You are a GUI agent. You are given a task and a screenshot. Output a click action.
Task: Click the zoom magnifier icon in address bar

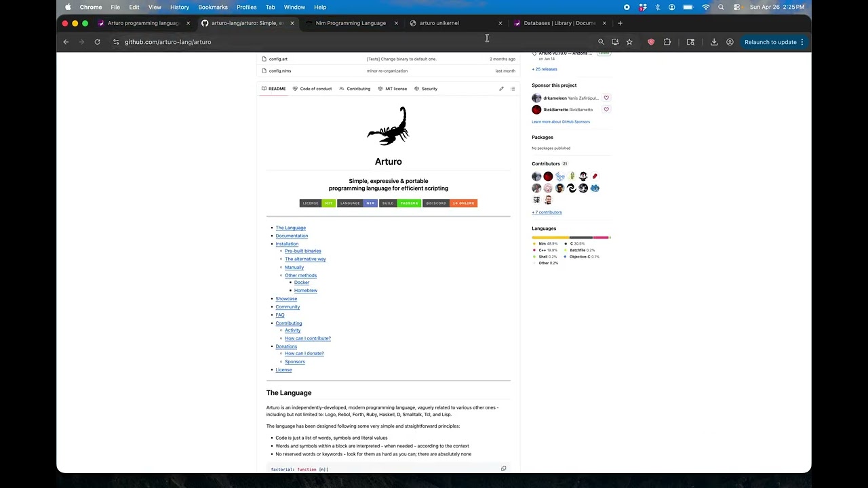[x=601, y=42]
